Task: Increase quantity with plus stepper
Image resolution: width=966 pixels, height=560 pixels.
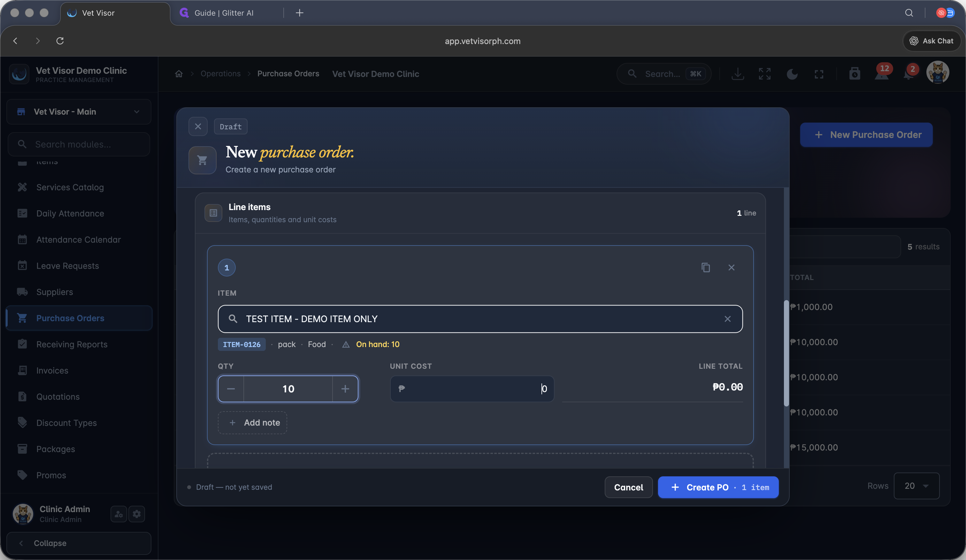Action: click(x=345, y=389)
